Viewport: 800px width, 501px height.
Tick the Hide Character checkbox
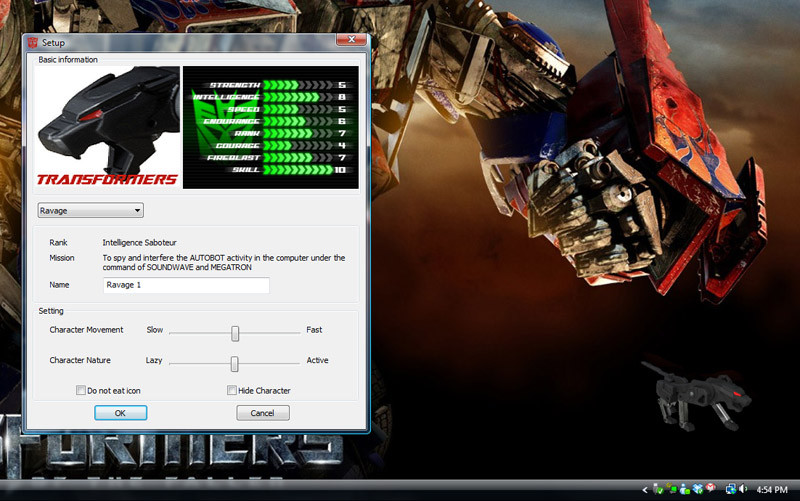coord(232,390)
